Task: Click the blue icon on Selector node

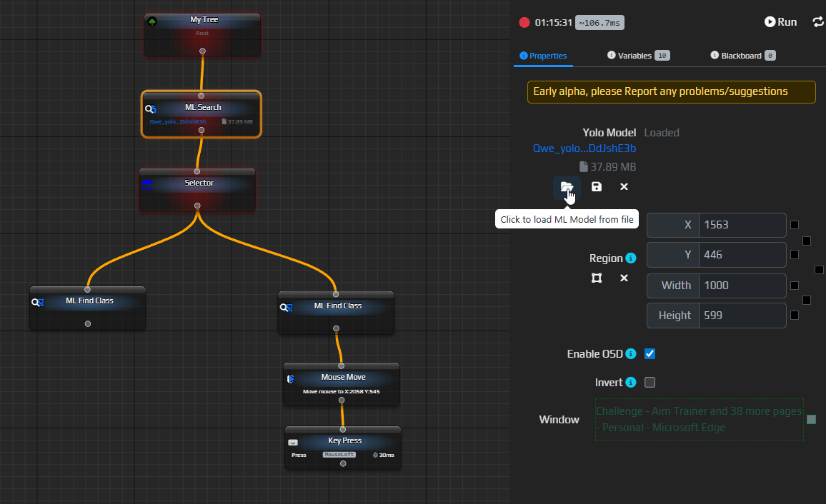Action: [147, 184]
